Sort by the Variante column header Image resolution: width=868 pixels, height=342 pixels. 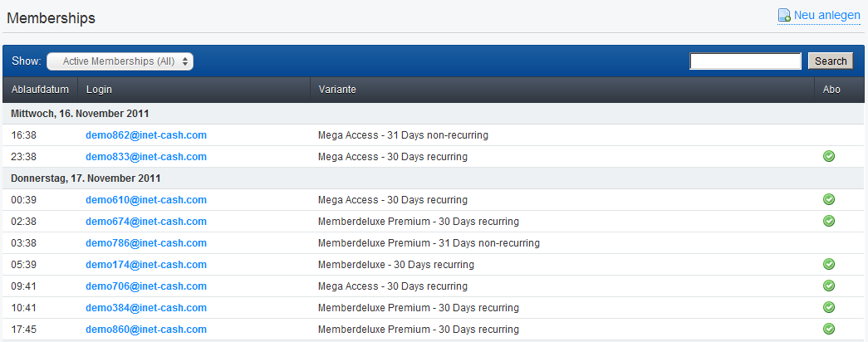point(562,90)
